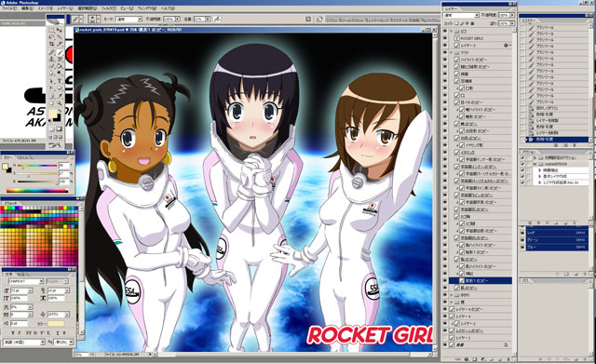The height and width of the screenshot is (364, 596).
Task: Open the Layers panel blend mode dropdown
Action: [x=461, y=15]
